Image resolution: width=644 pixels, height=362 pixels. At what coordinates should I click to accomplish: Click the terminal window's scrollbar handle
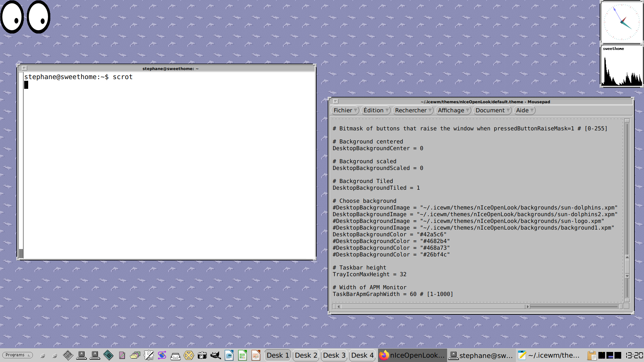pos(21,253)
